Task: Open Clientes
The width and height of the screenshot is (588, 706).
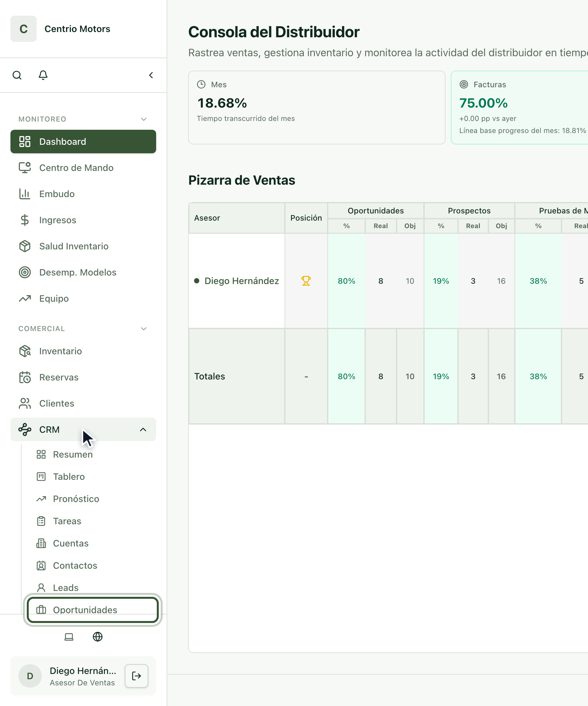Action: [x=83, y=403]
